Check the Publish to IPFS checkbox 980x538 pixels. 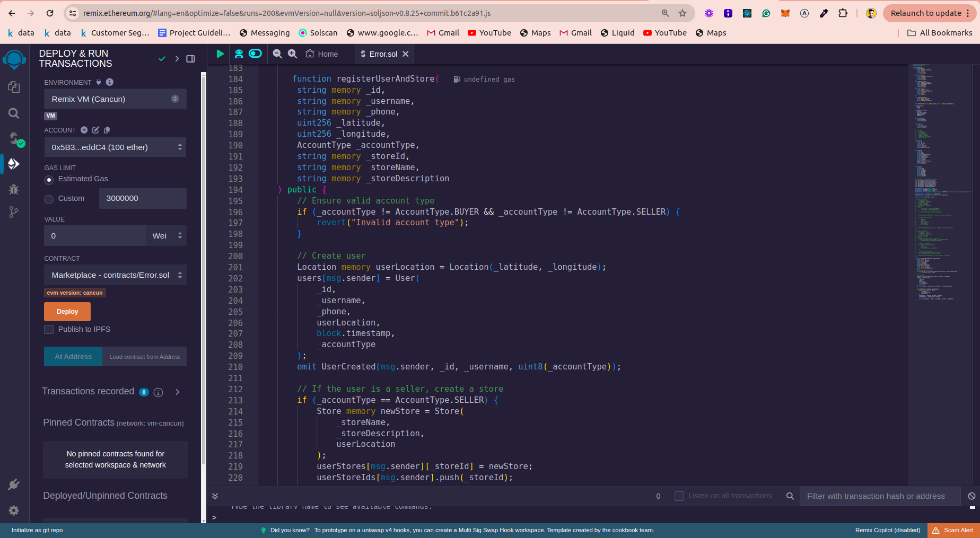pos(49,330)
